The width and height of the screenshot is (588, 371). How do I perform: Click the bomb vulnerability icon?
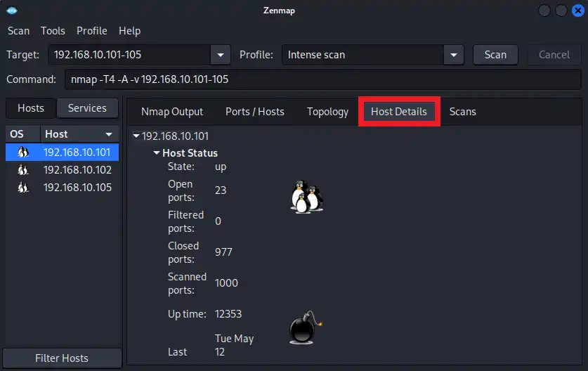pos(306,327)
